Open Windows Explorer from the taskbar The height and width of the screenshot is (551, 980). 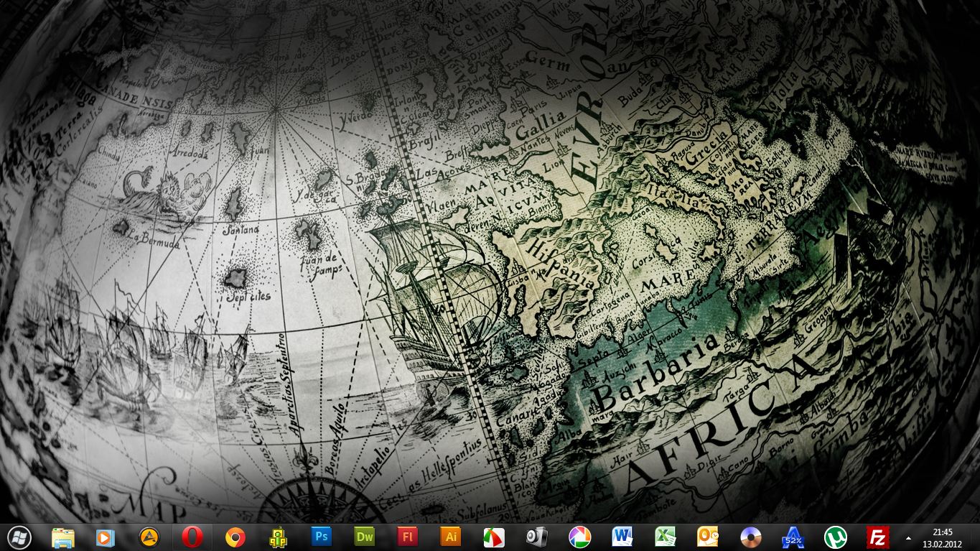(x=63, y=537)
